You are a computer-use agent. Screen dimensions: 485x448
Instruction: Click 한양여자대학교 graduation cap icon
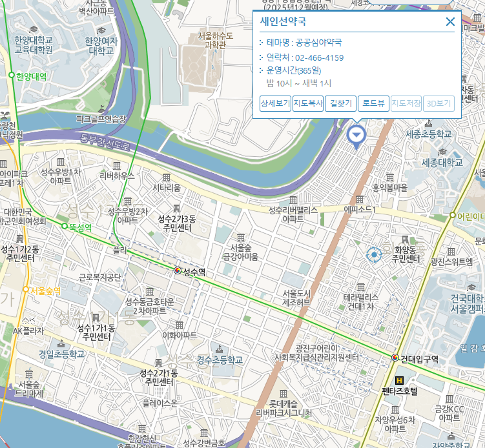pyautogui.click(x=101, y=30)
